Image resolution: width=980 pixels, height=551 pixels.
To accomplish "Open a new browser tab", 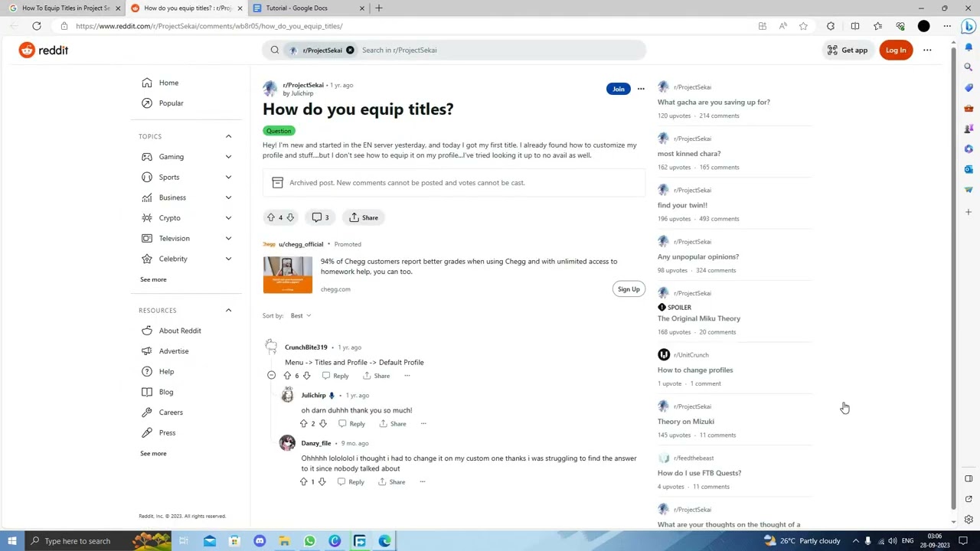I will point(378,8).
